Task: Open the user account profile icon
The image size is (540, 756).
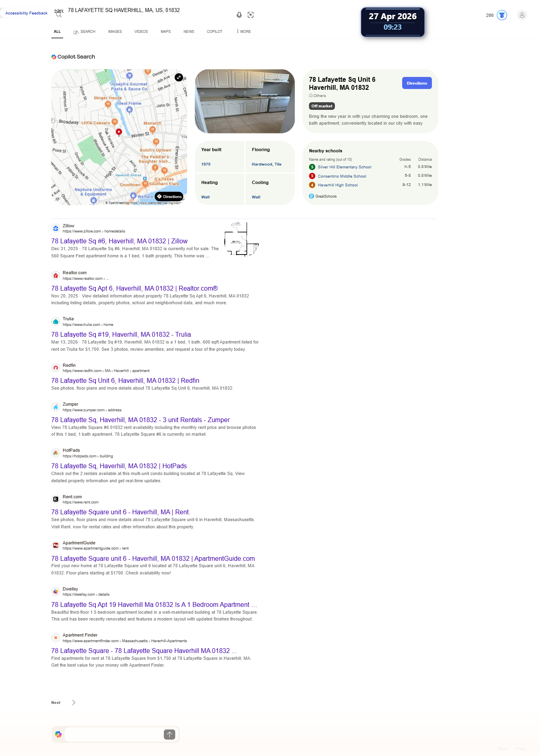Action: [522, 15]
